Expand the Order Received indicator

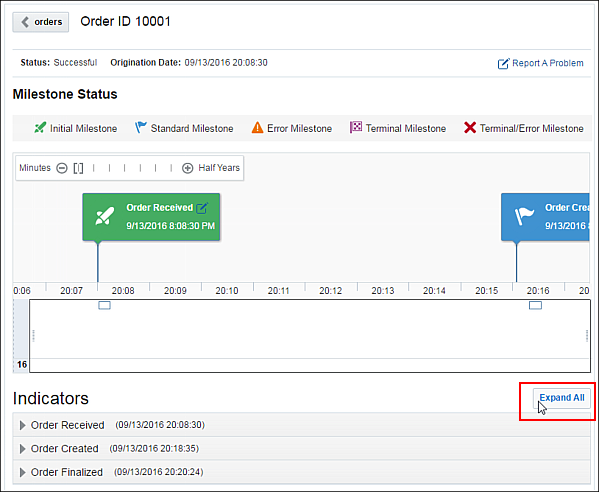point(23,425)
